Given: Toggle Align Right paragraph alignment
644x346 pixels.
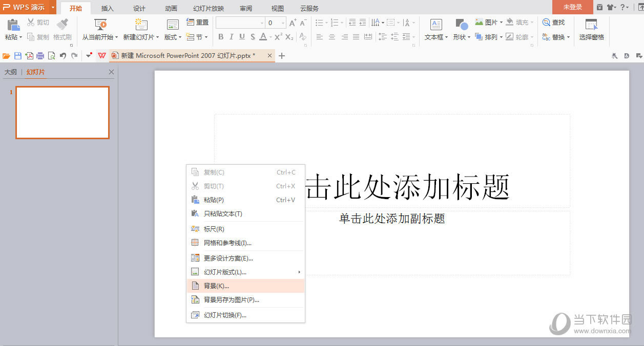Looking at the screenshot, I should pos(344,37).
